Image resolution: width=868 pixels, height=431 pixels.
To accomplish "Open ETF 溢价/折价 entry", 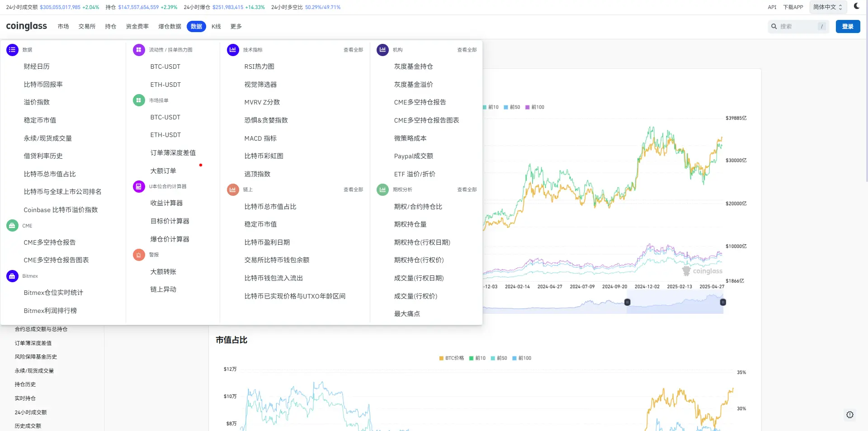I will tap(415, 174).
